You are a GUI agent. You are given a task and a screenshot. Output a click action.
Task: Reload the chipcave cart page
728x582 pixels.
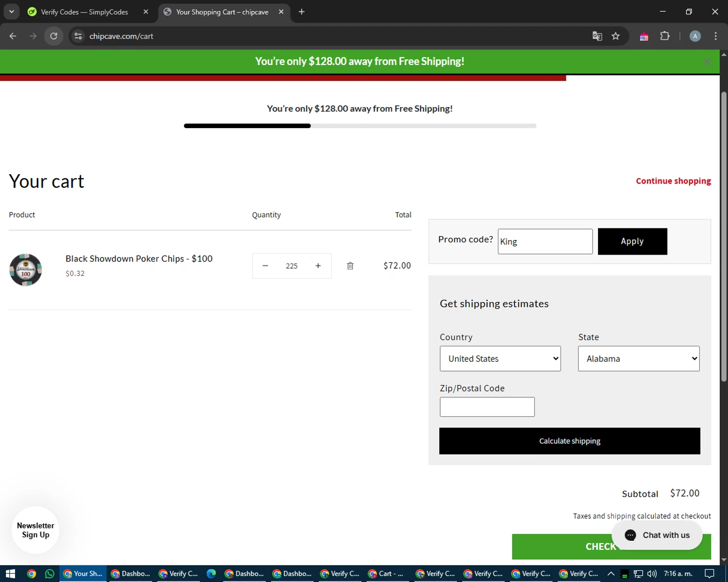(x=53, y=36)
